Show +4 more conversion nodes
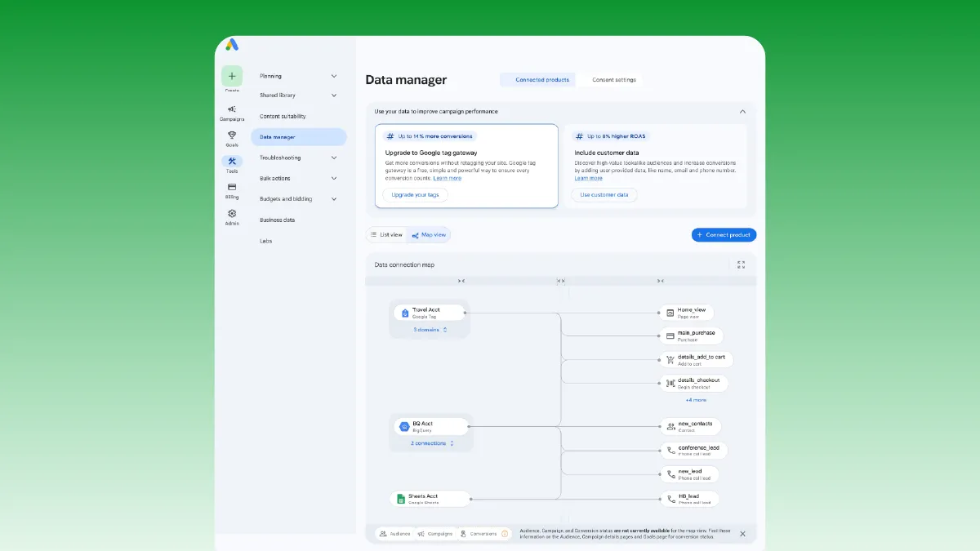The image size is (980, 551). pyautogui.click(x=696, y=400)
